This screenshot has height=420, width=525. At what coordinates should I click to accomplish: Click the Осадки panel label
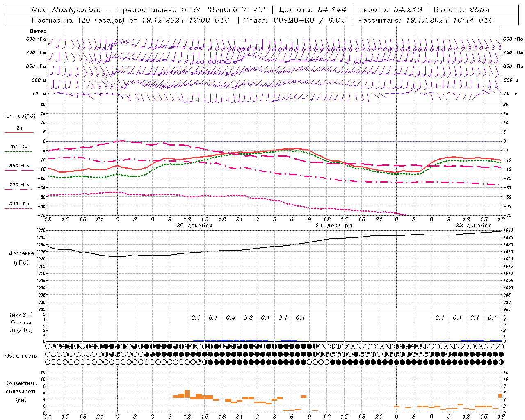click(21, 322)
